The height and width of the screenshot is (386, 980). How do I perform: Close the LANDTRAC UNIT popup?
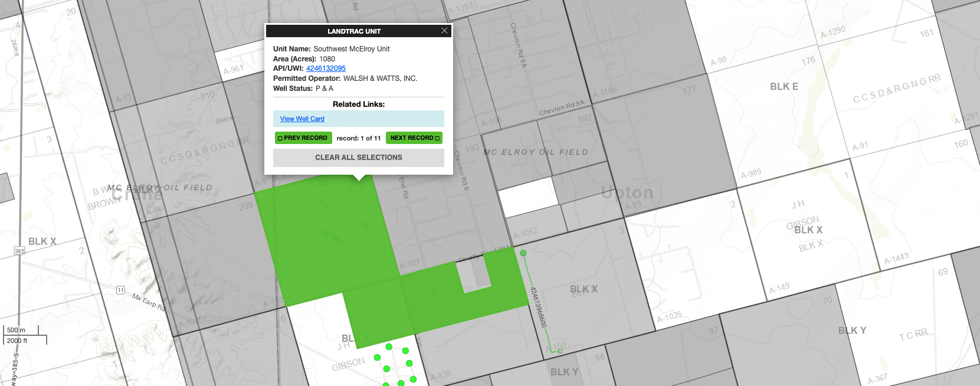pos(444,31)
